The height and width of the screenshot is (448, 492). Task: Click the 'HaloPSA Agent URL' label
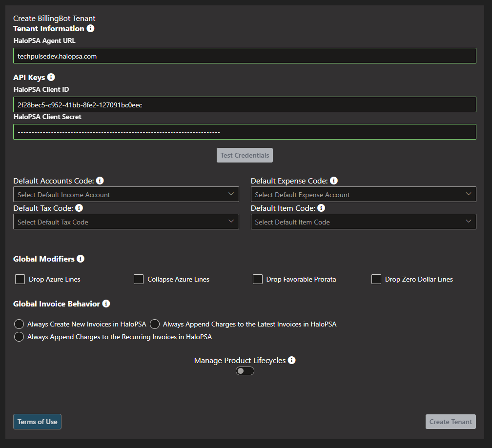coord(44,41)
